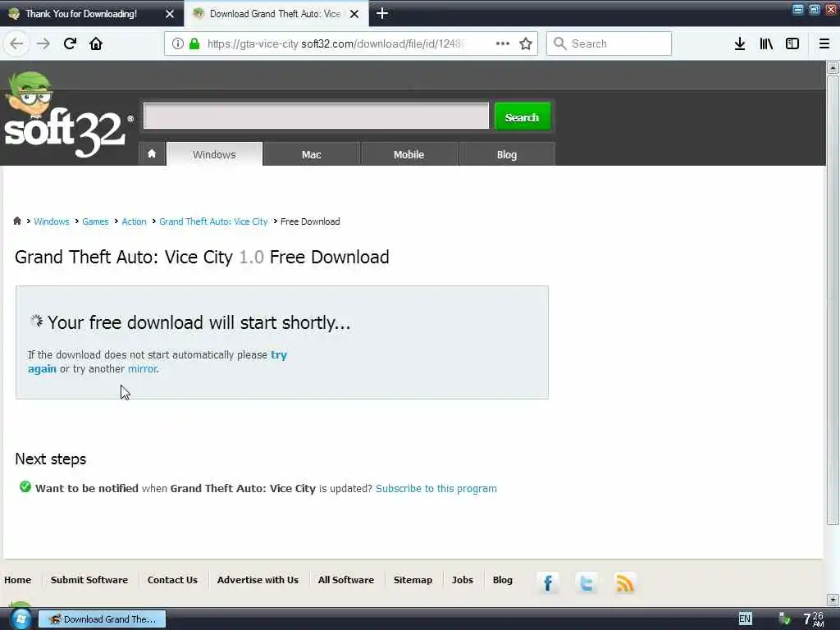Open footer Advertise with Us link
This screenshot has height=630, width=840.
coord(258,580)
